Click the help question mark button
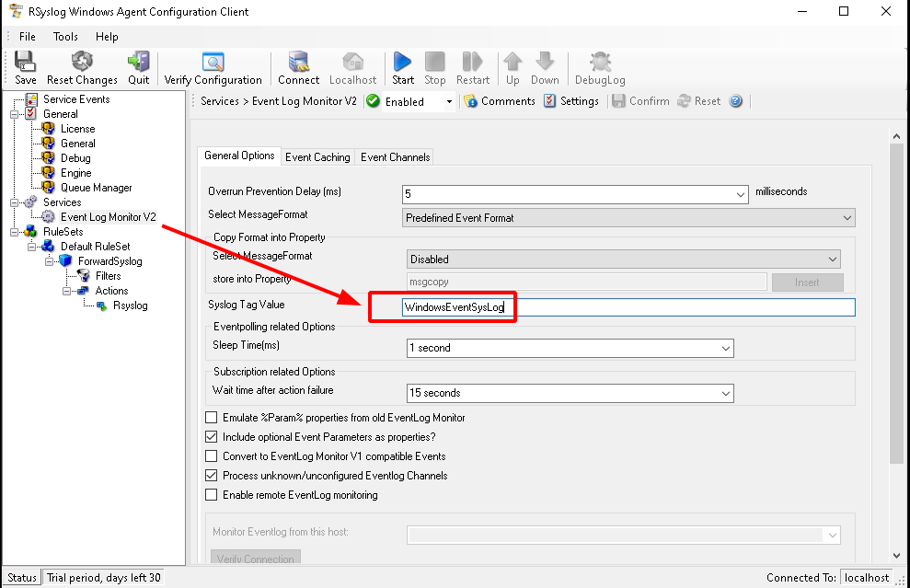The height and width of the screenshot is (588, 910). coord(735,101)
